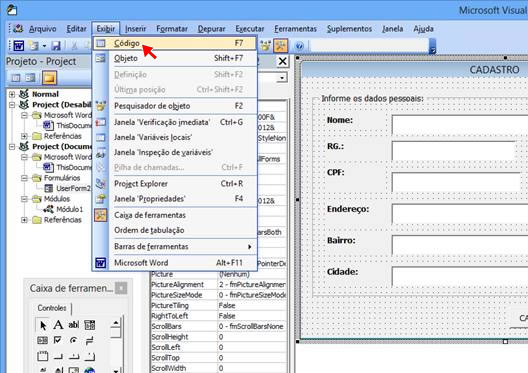Screen dimensions: 528x373
Task: Open the Formatar menu
Action: coord(172,29)
